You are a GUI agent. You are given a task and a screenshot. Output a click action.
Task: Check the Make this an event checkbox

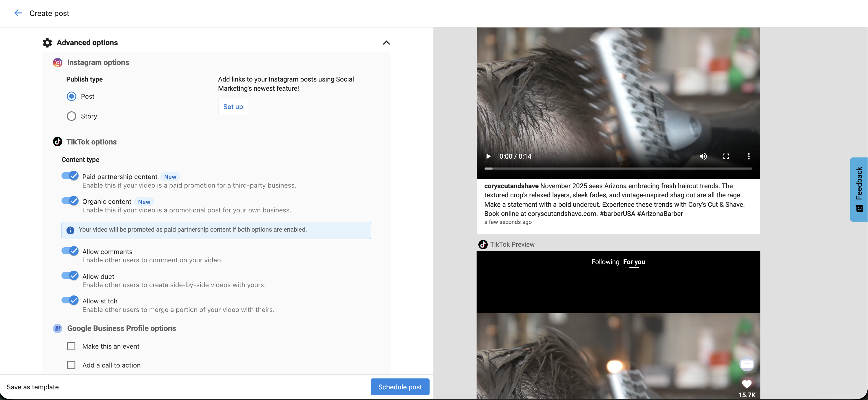point(71,346)
